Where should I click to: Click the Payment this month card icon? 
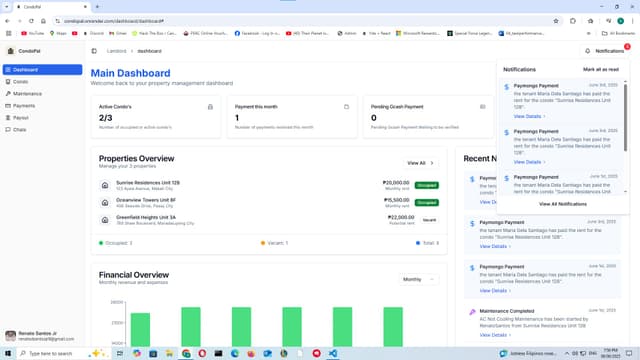click(x=347, y=107)
